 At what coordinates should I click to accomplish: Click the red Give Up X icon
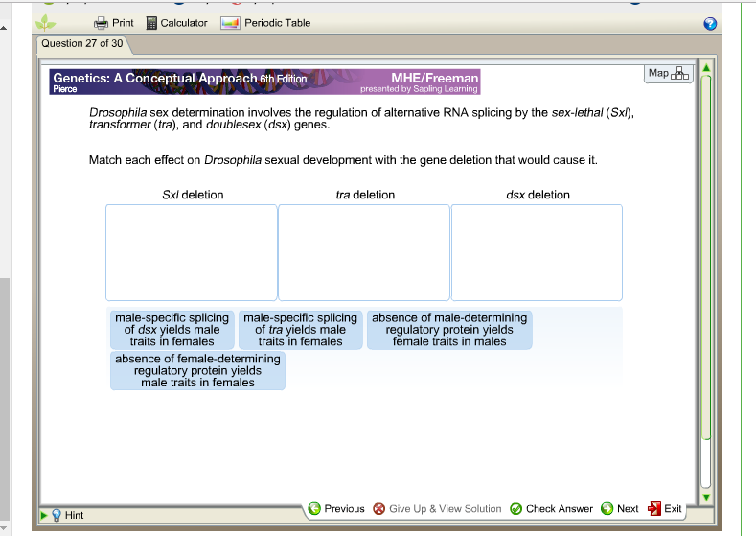coord(379,509)
